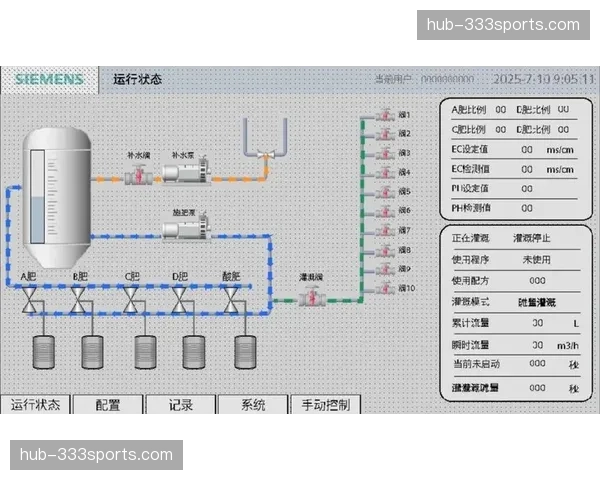Click irrigation valve 阀8

click(385, 250)
